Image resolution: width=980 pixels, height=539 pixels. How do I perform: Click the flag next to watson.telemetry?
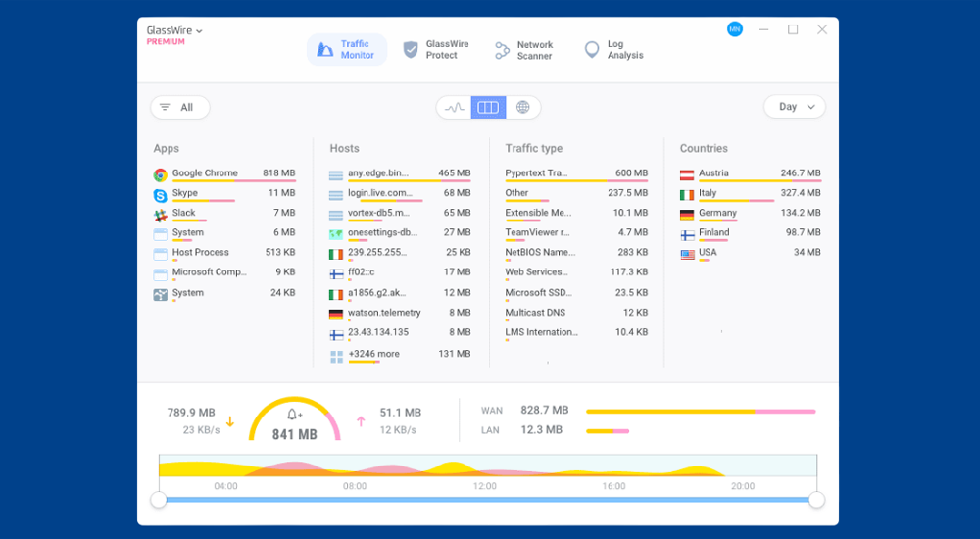pyautogui.click(x=336, y=314)
